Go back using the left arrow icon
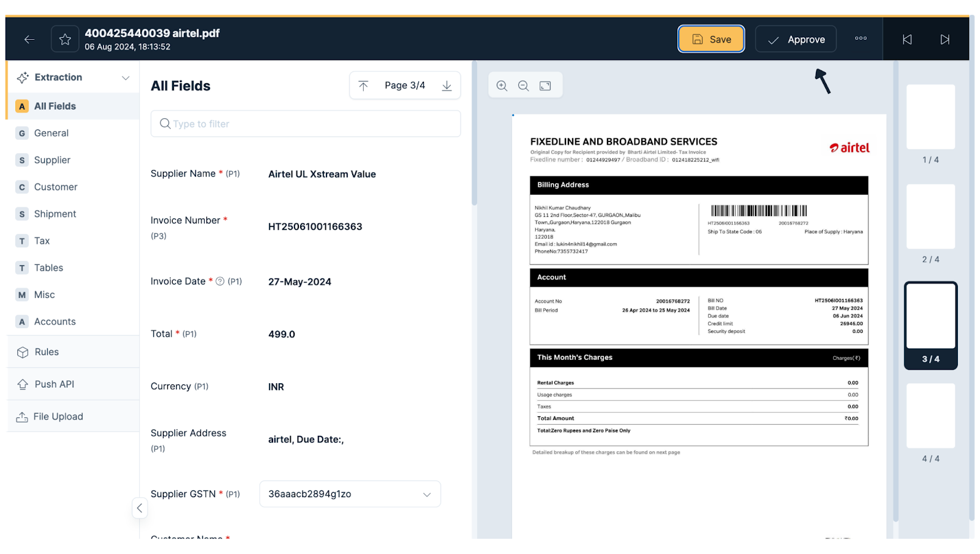The height and width of the screenshot is (554, 980). click(29, 39)
